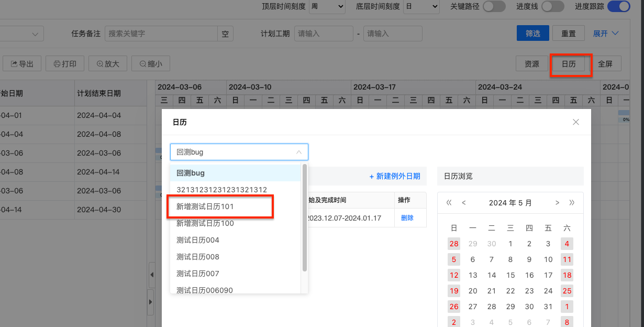Choose 测试日历004 in dropdown list
Image resolution: width=644 pixels, height=327 pixels.
point(198,240)
